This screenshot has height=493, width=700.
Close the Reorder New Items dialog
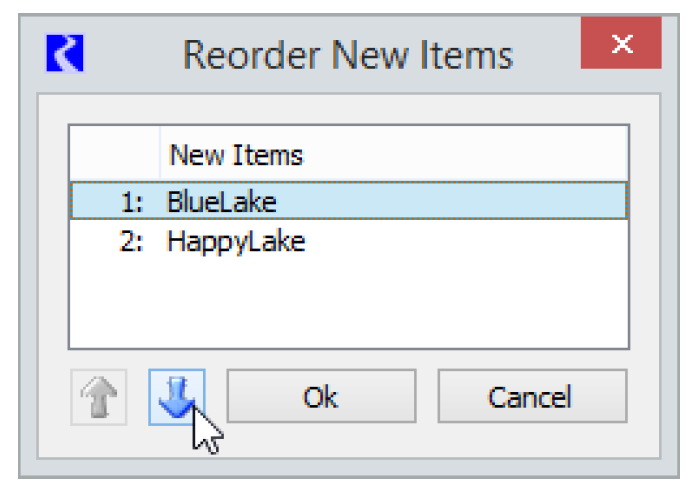pos(621,44)
